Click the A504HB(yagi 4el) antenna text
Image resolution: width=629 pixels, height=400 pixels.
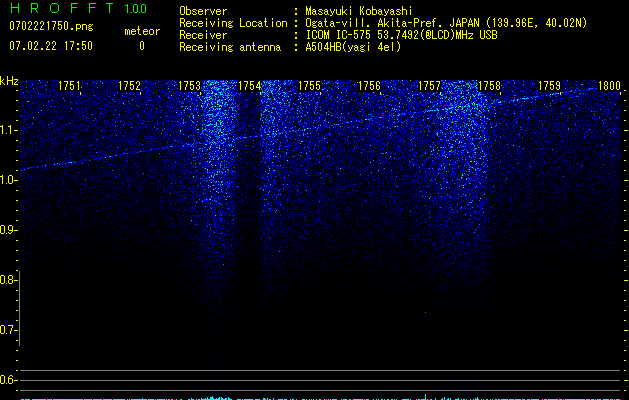(353, 47)
